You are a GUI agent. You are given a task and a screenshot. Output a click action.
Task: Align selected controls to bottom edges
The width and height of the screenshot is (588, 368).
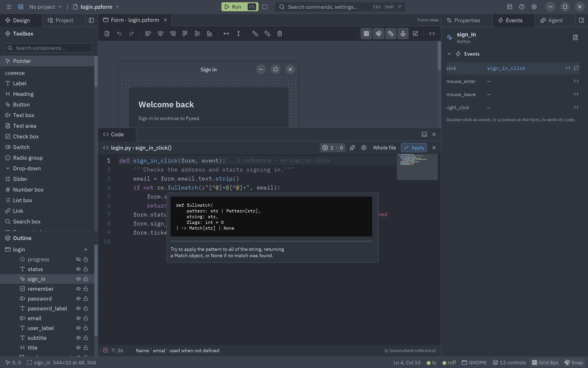pos(209,34)
